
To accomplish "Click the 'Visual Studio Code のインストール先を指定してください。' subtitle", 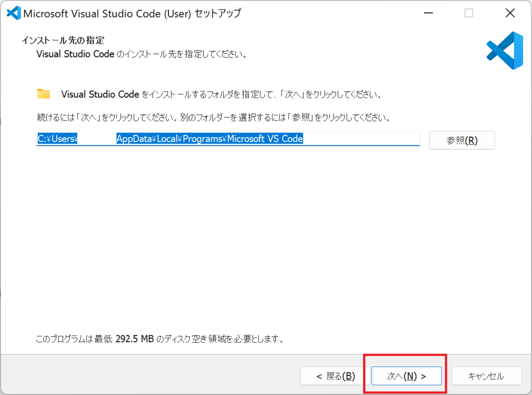I will 142,55.
